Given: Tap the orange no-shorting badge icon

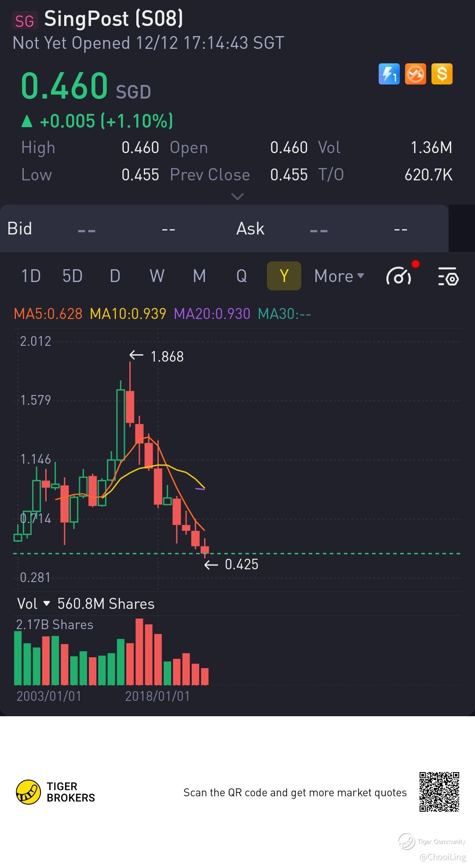Looking at the screenshot, I should [x=416, y=74].
